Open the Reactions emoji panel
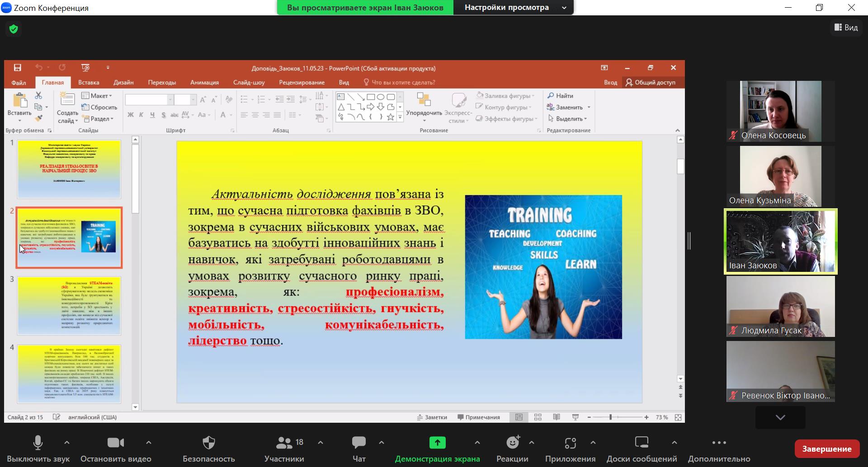Image resolution: width=868 pixels, height=467 pixels. pyautogui.click(x=512, y=443)
